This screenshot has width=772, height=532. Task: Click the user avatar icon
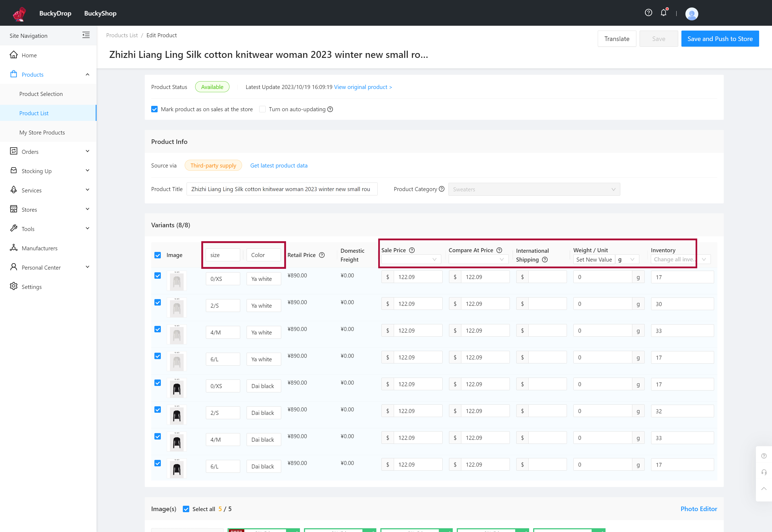click(x=692, y=14)
